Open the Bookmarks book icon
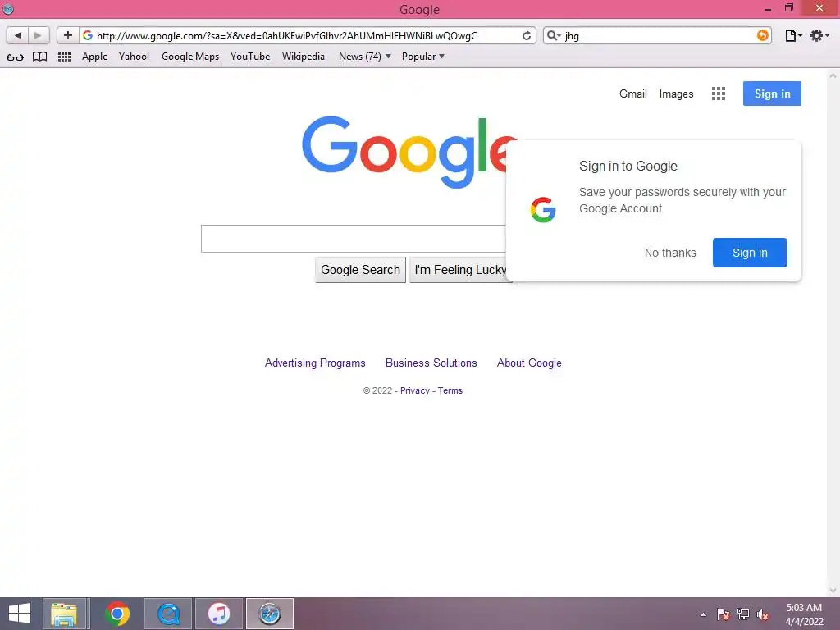This screenshot has width=840, height=630. point(39,57)
